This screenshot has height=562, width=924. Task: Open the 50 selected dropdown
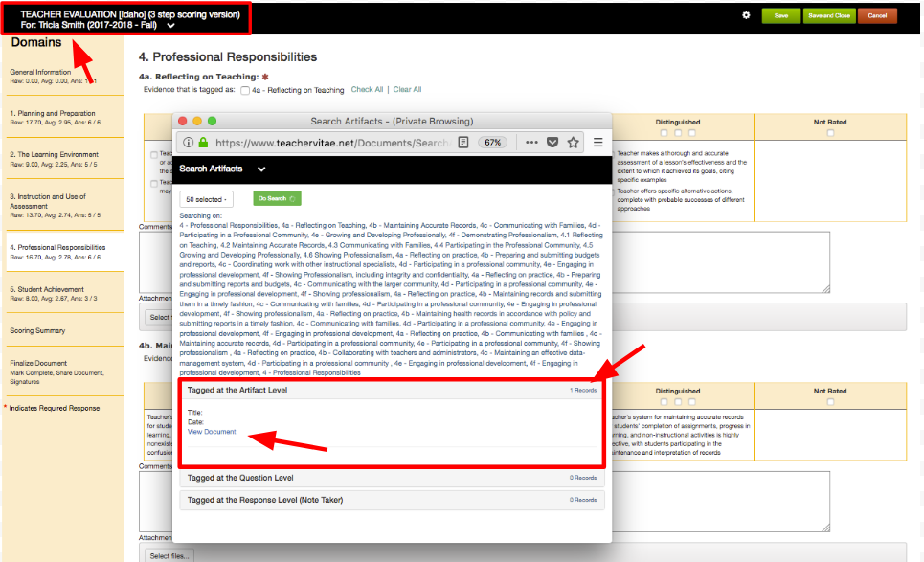click(206, 199)
